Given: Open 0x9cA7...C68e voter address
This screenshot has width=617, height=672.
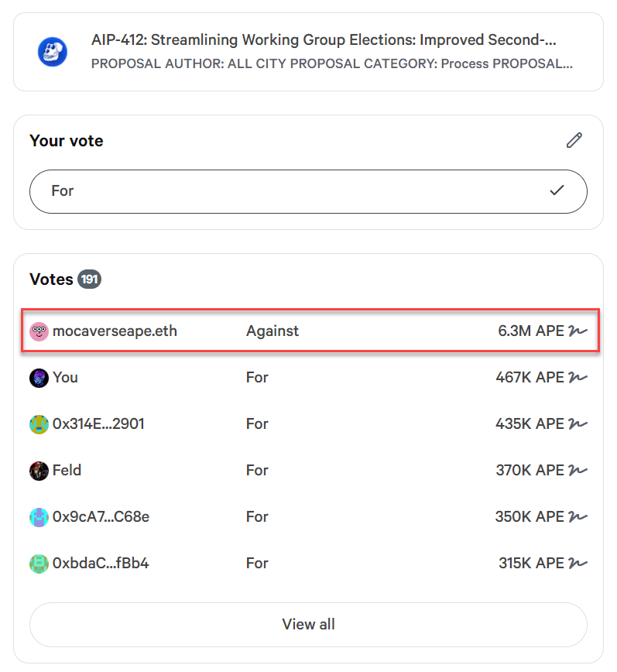Looking at the screenshot, I should (x=101, y=516).
